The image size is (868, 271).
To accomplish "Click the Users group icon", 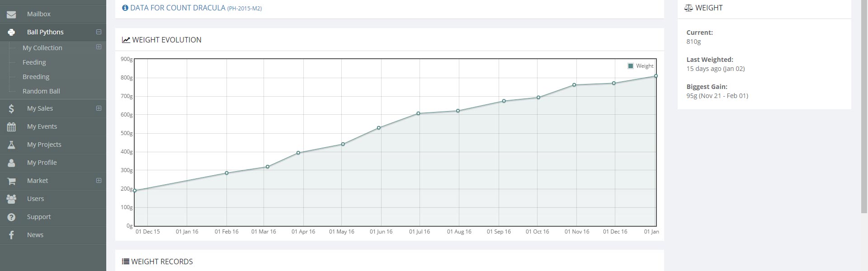I will point(11,199).
